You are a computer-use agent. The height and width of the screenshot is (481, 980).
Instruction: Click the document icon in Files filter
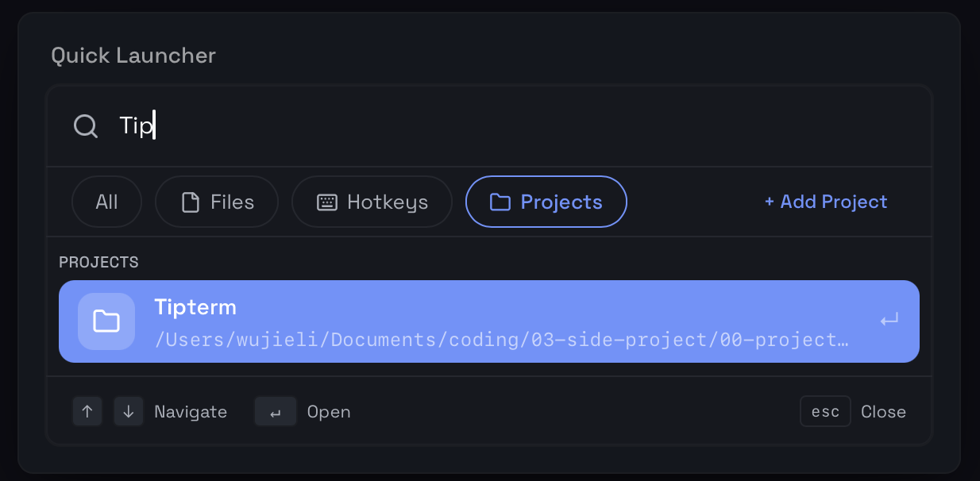(x=191, y=202)
